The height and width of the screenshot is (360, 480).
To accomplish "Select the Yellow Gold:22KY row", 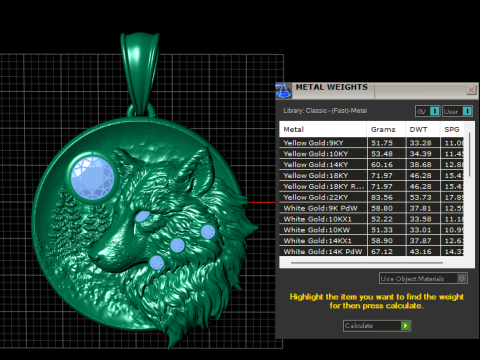I will 371,197.
